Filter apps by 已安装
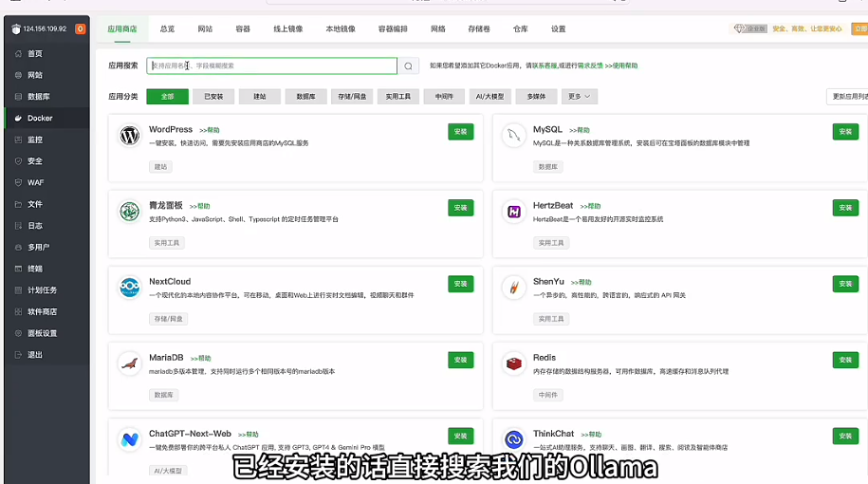Screen dimensions: 868x484 (x=213, y=97)
